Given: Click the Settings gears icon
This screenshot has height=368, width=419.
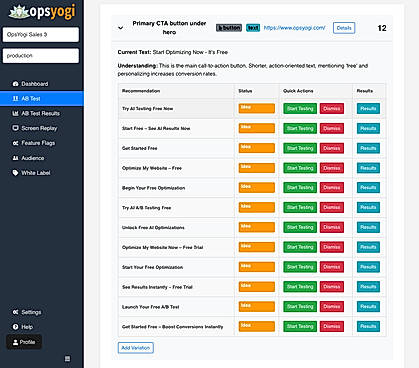Looking at the screenshot, I should point(15,312).
